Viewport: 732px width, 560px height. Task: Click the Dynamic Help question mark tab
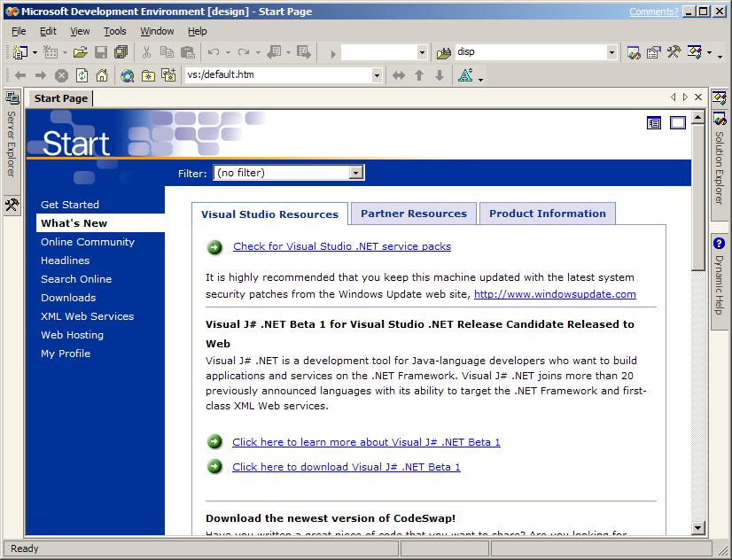pos(719,243)
